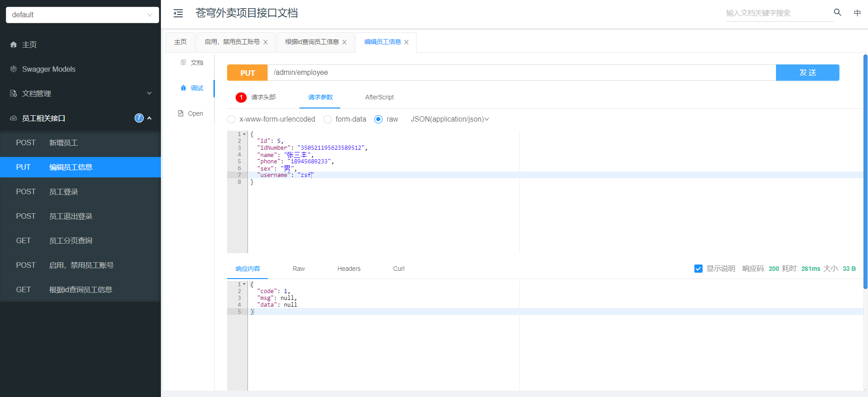
Task: Open the PUT method selector
Action: click(x=247, y=73)
